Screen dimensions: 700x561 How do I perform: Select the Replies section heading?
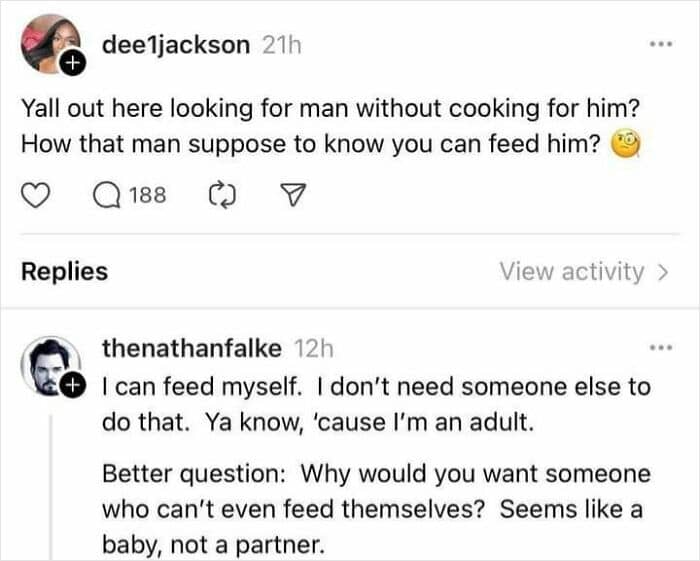[64, 272]
